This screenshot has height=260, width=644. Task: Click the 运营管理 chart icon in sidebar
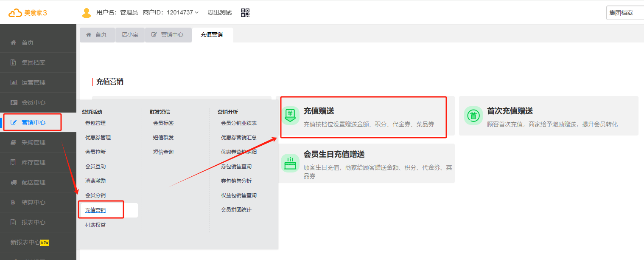pyautogui.click(x=14, y=82)
